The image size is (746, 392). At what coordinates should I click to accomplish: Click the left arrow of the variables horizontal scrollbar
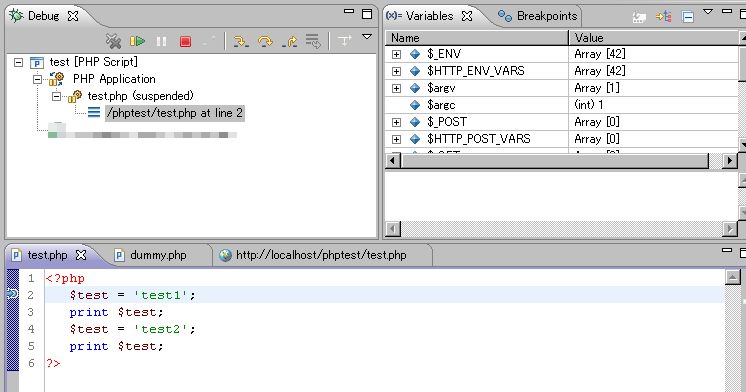coord(393,161)
